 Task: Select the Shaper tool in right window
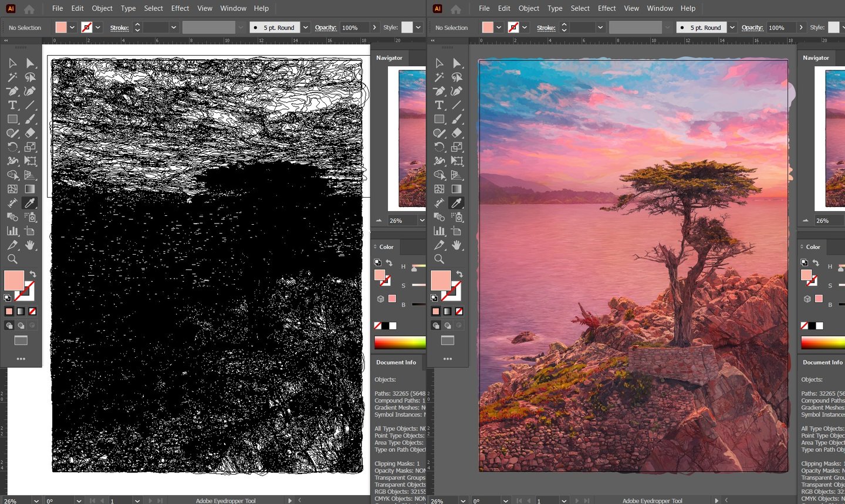(439, 133)
